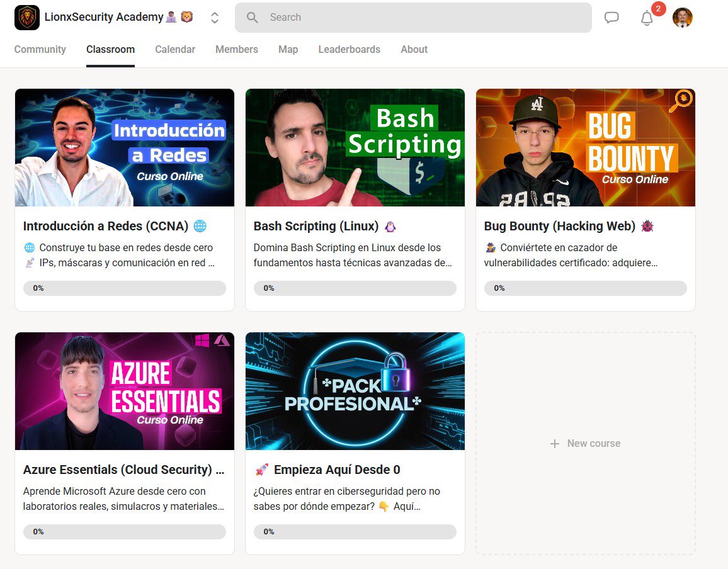Click the Empieza Aquí Desde 0 progress bar
Image resolution: width=728 pixels, height=569 pixels.
tap(355, 532)
